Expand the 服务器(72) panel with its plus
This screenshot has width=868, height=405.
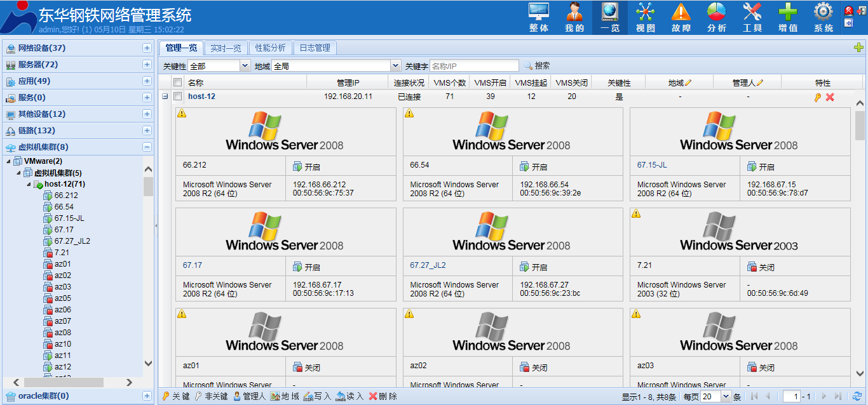click(147, 65)
